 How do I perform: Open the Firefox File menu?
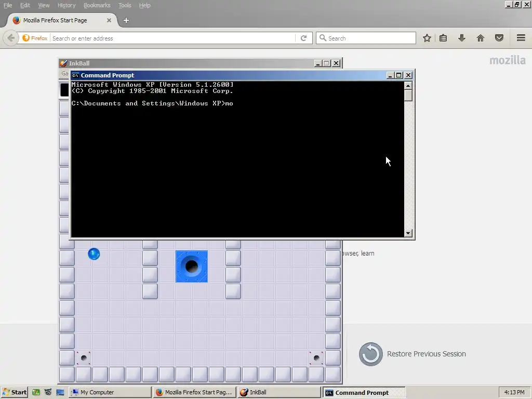click(x=7, y=5)
